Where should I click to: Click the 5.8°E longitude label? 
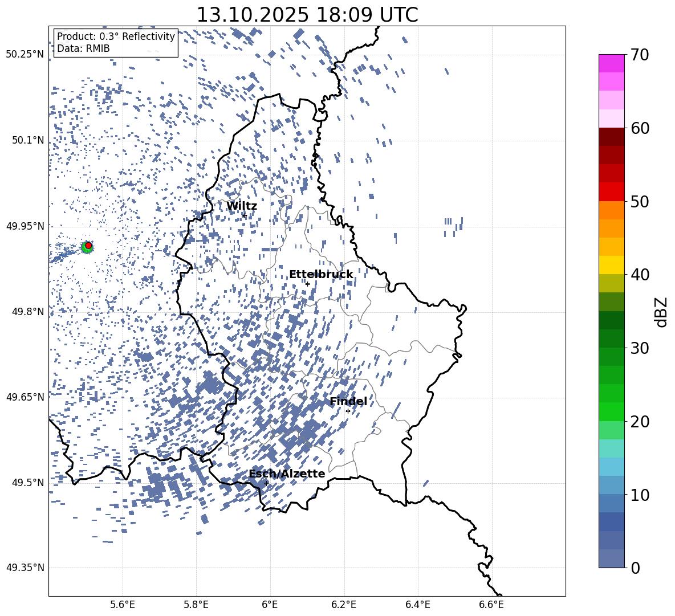point(196,605)
